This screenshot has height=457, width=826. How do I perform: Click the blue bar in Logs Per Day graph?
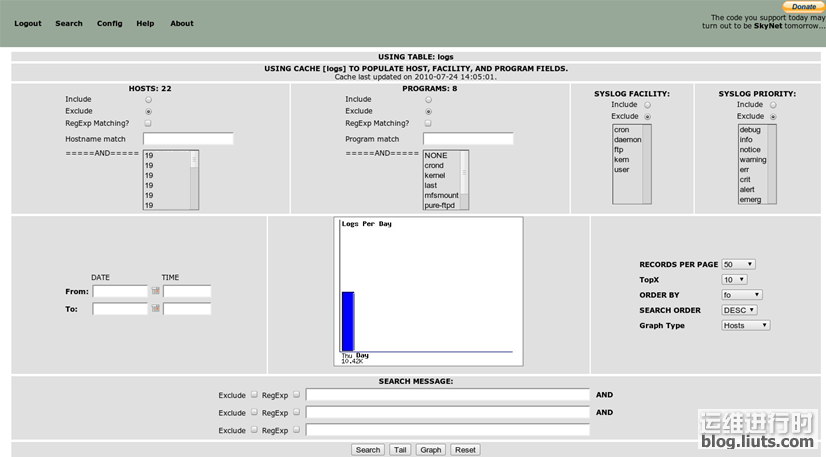348,321
